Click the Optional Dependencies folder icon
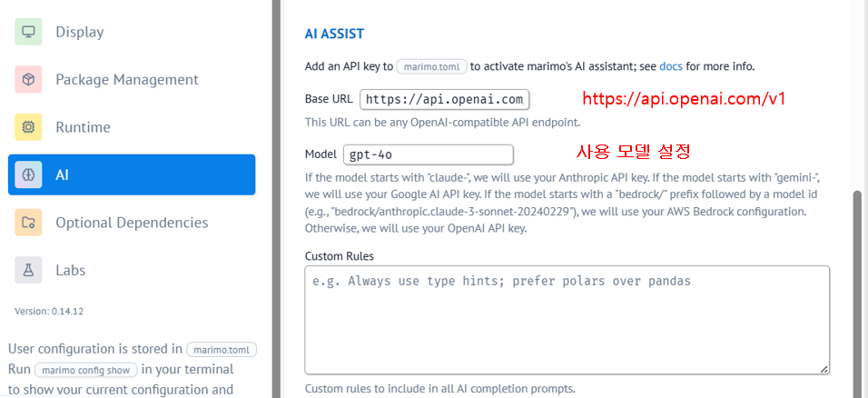Image resolution: width=868 pixels, height=398 pixels. (x=28, y=223)
